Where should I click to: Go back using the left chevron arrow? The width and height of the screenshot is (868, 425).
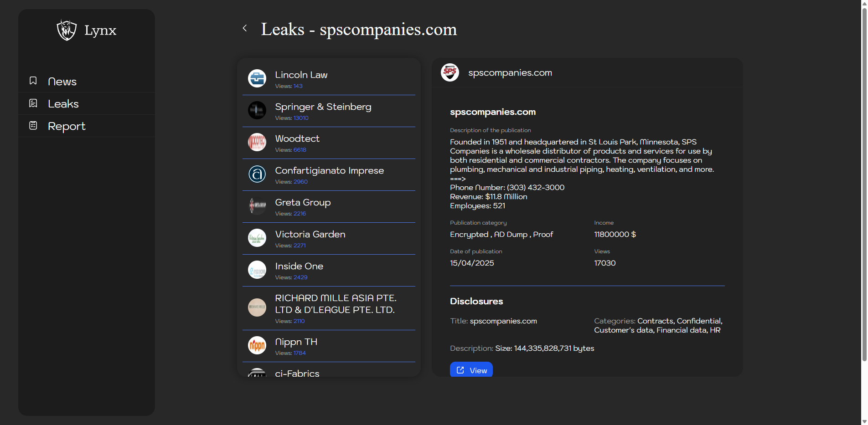(245, 28)
